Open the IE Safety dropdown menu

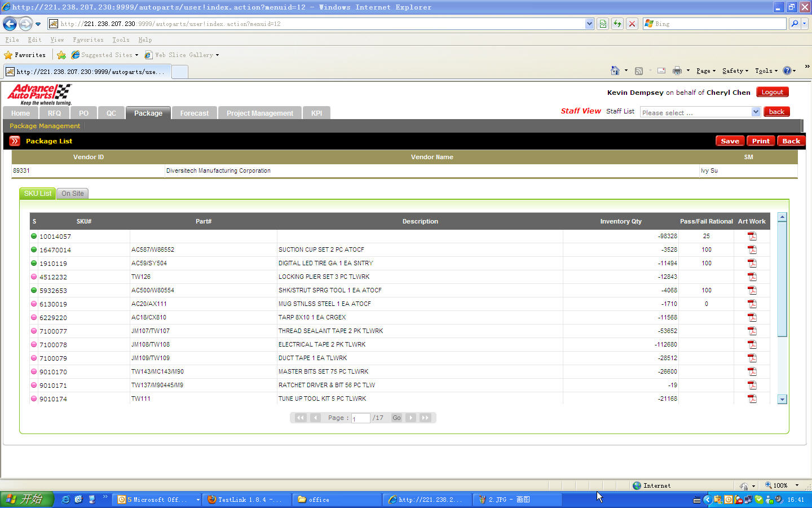[735, 71]
